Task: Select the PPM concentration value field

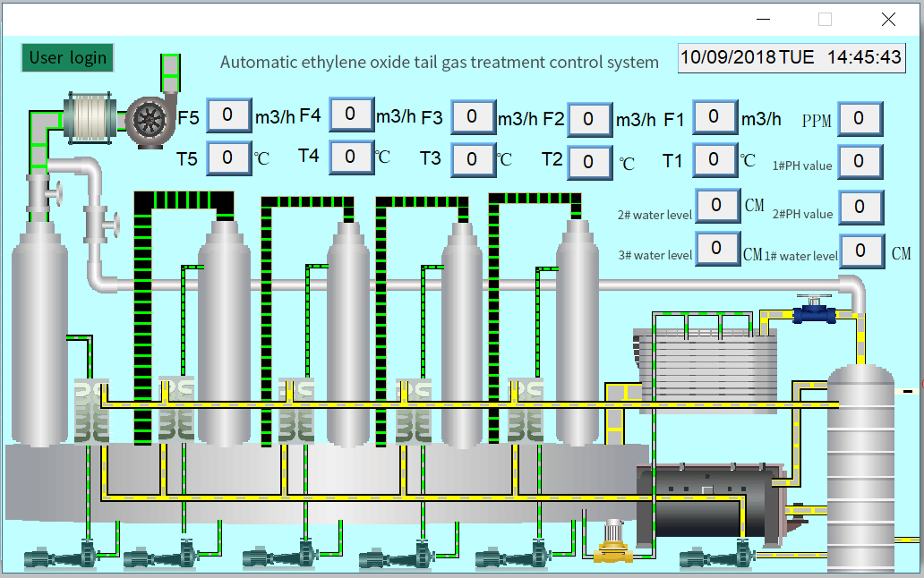Action: [x=860, y=118]
